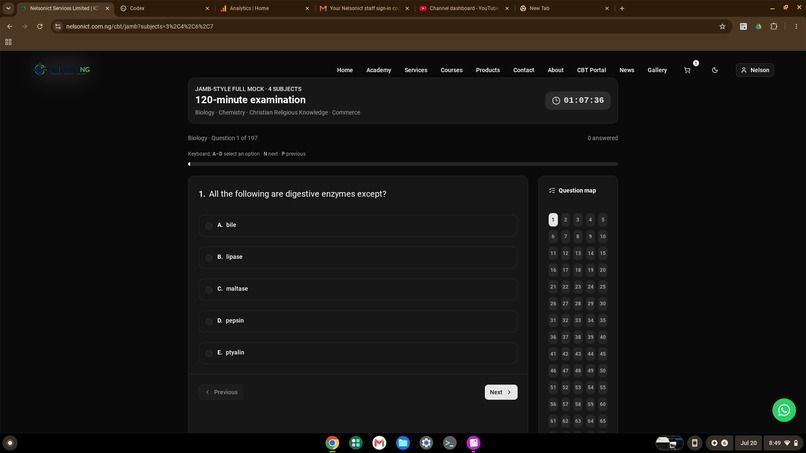Open the Nelson user account menu
The width and height of the screenshot is (806, 453).
[x=755, y=70]
